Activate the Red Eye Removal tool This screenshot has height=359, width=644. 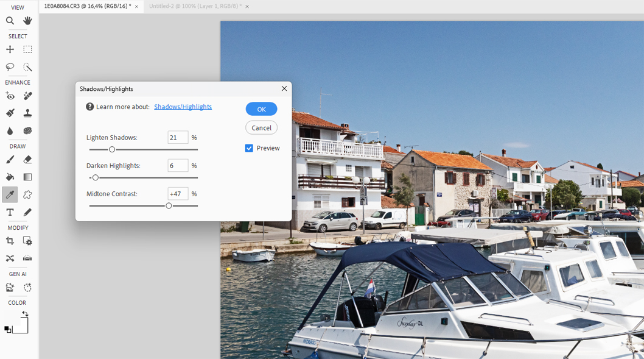pos(10,96)
